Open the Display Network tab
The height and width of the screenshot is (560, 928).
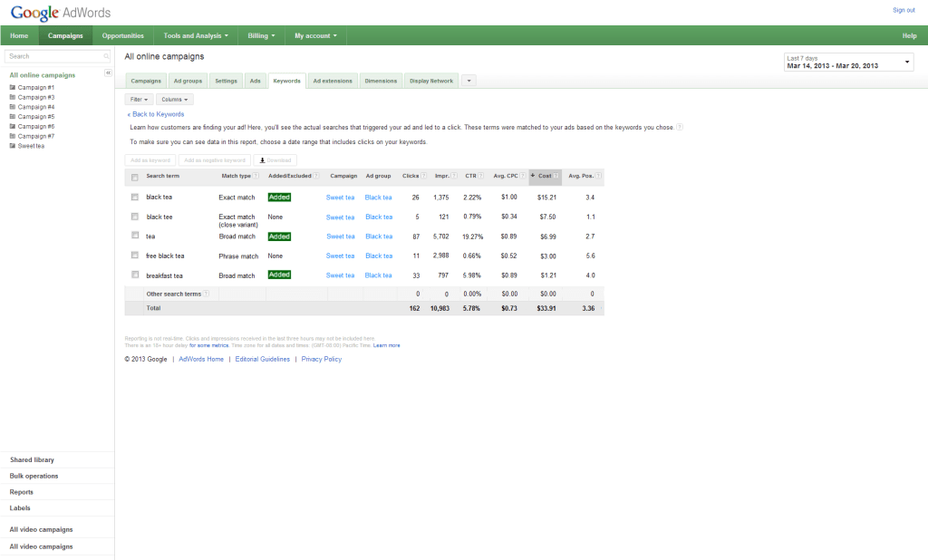tap(430, 80)
